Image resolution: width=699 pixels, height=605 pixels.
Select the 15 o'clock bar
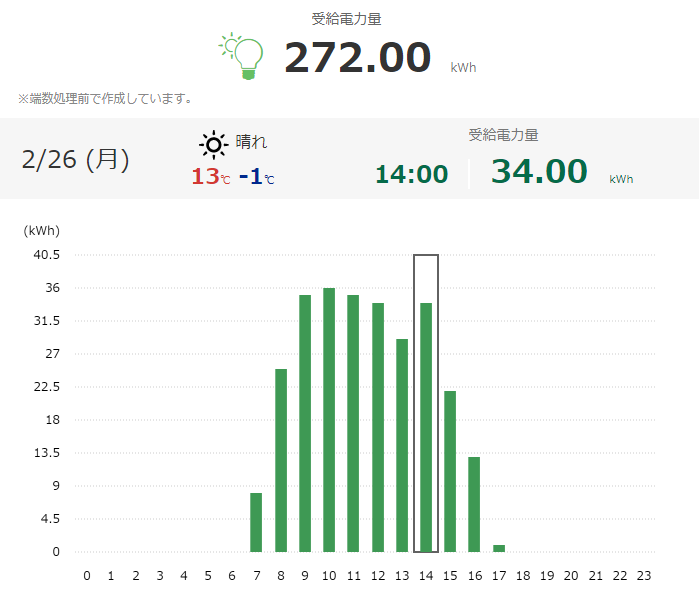tap(450, 471)
